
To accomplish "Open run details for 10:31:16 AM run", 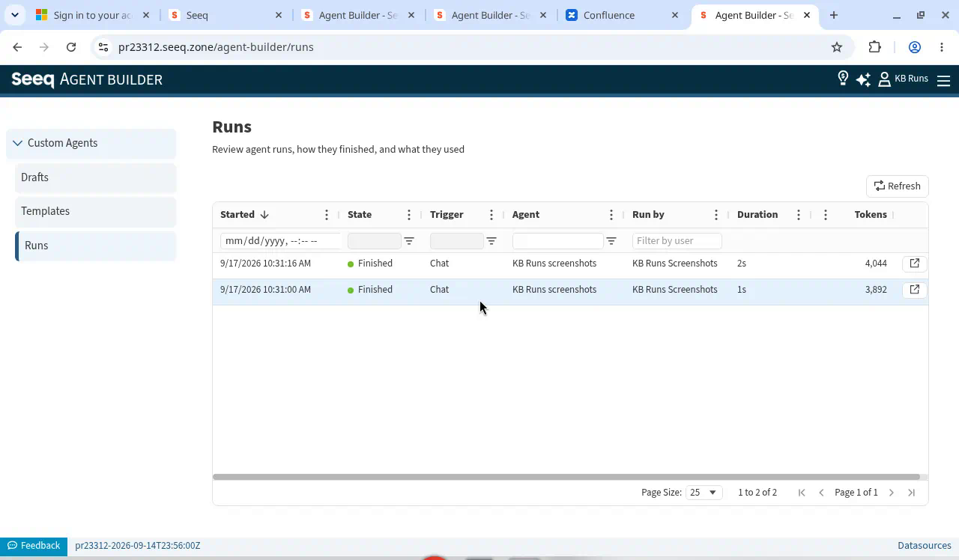I will point(915,264).
